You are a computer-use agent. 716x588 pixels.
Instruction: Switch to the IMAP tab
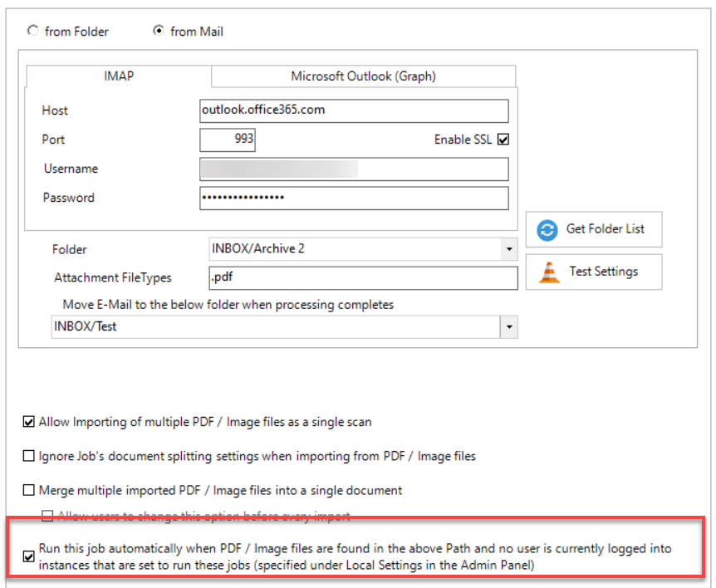coord(118,76)
